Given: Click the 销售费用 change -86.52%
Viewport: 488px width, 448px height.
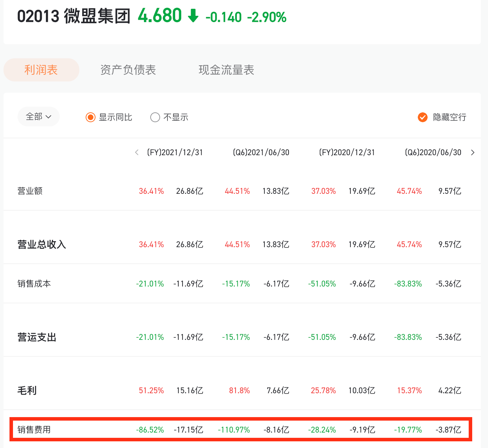Looking at the screenshot, I should (150, 430).
